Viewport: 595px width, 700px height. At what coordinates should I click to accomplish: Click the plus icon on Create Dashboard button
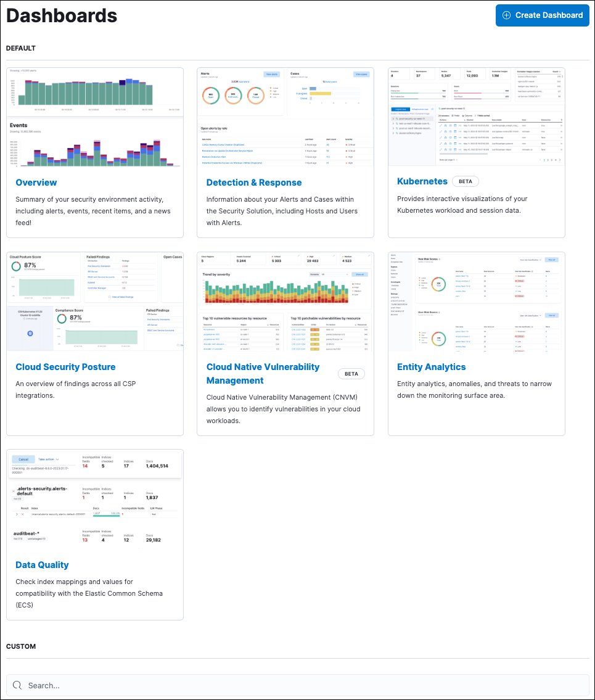point(507,15)
